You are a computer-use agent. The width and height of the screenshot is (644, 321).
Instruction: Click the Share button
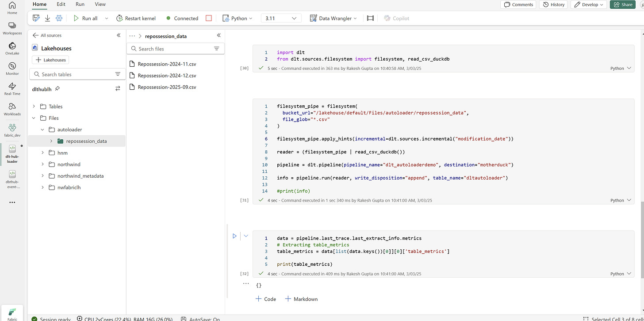pos(622,4)
